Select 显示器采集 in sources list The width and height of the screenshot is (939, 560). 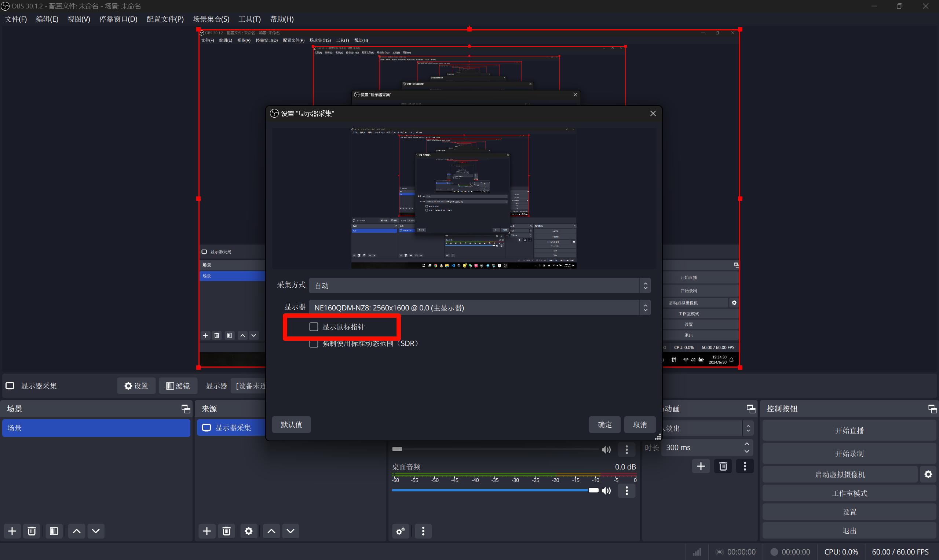point(233,428)
